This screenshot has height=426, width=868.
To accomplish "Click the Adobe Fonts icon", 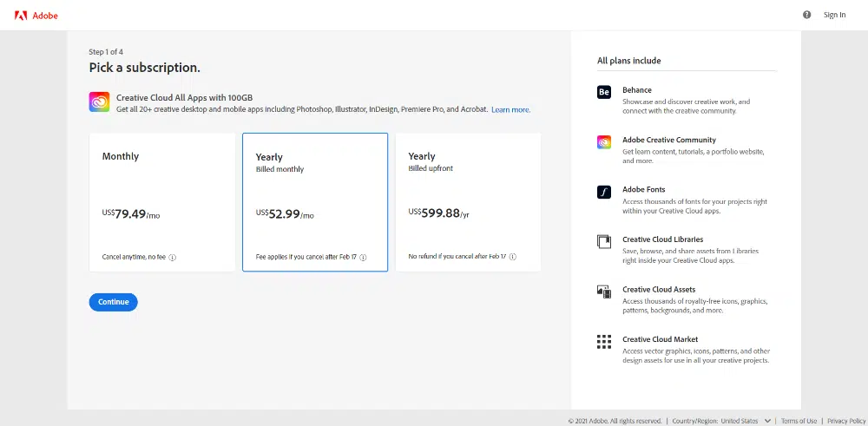I will coord(604,192).
